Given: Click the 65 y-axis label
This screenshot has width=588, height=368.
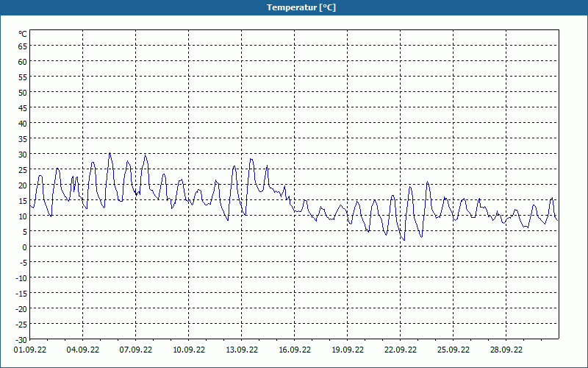Looking at the screenshot, I should pyautogui.click(x=23, y=46).
